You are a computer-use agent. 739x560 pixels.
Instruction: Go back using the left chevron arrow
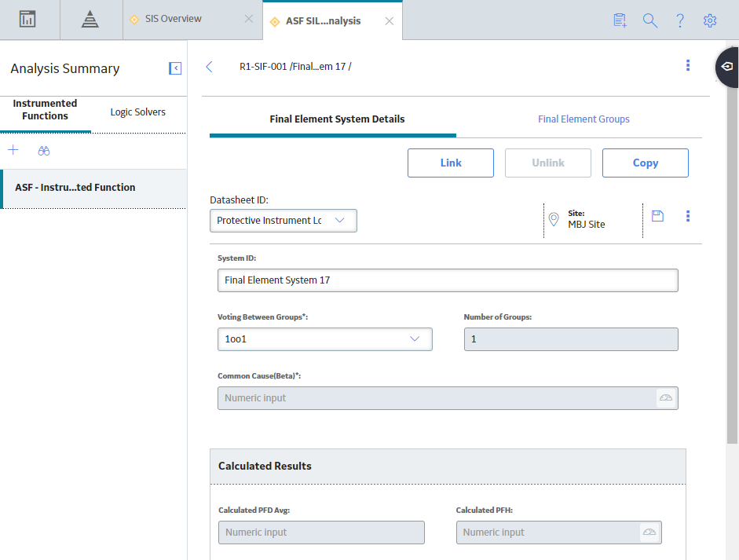[x=209, y=67]
